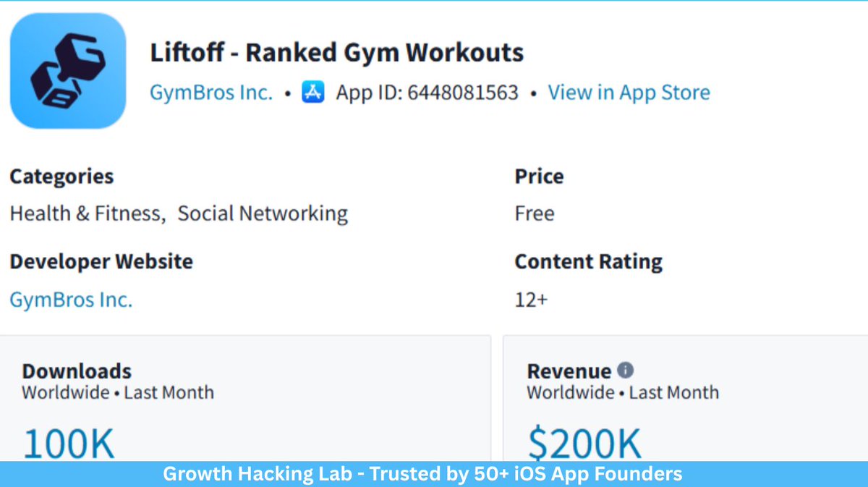Click the $200K revenue figure
868x487 pixels.
(x=584, y=443)
